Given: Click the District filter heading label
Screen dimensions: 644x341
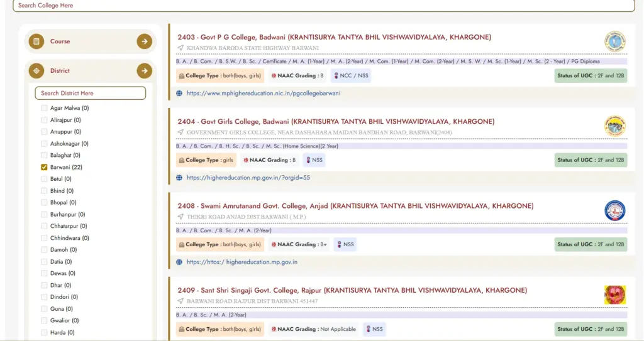Looking at the screenshot, I should click(60, 71).
